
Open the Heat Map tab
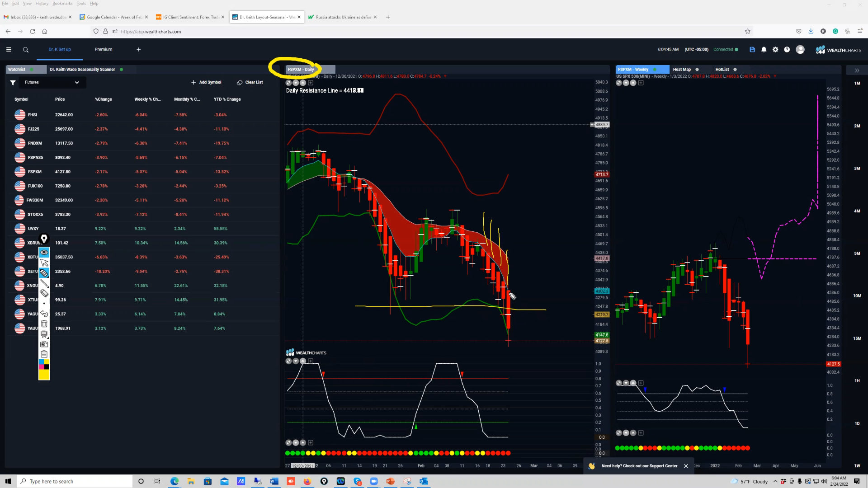pos(682,70)
